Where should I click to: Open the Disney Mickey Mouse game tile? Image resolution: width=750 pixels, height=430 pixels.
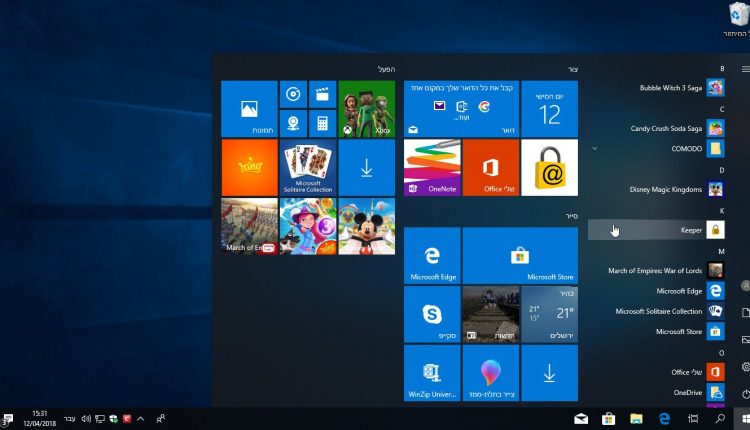tap(366, 226)
